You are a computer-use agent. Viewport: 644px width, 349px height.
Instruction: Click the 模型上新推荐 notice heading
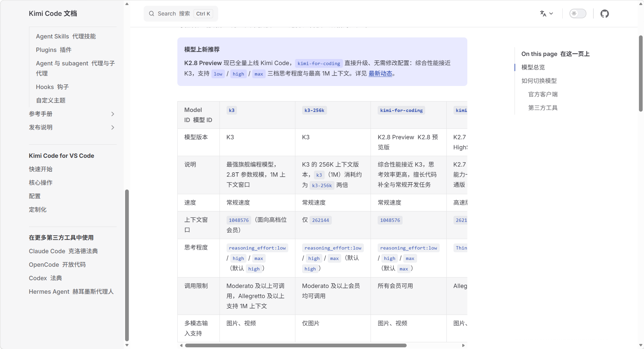click(202, 50)
